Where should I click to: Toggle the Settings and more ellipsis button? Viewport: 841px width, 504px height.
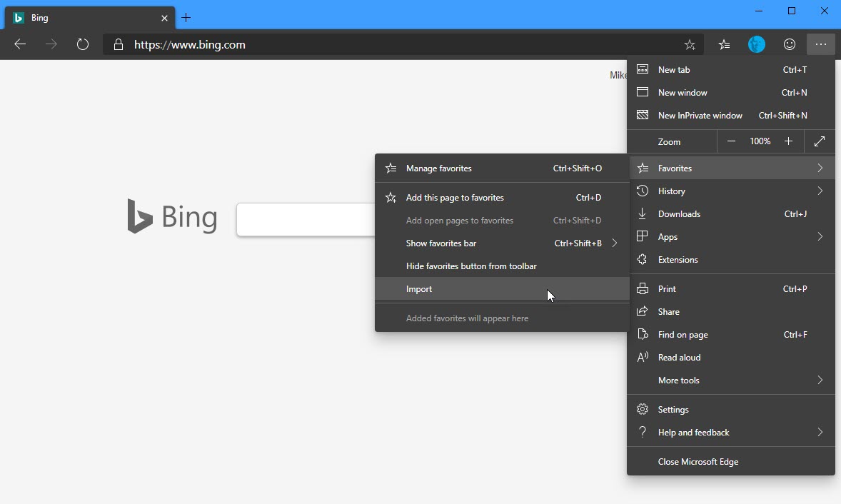[820, 44]
